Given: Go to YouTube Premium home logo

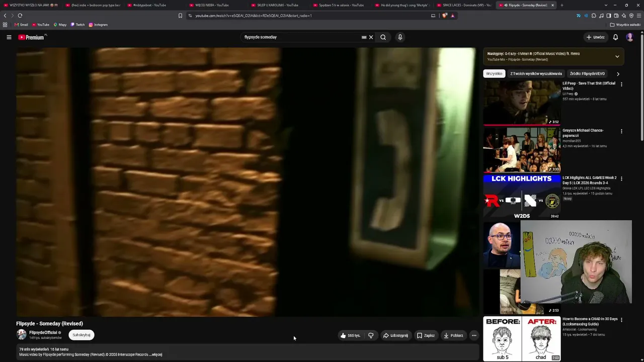Looking at the screenshot, I should [32, 37].
